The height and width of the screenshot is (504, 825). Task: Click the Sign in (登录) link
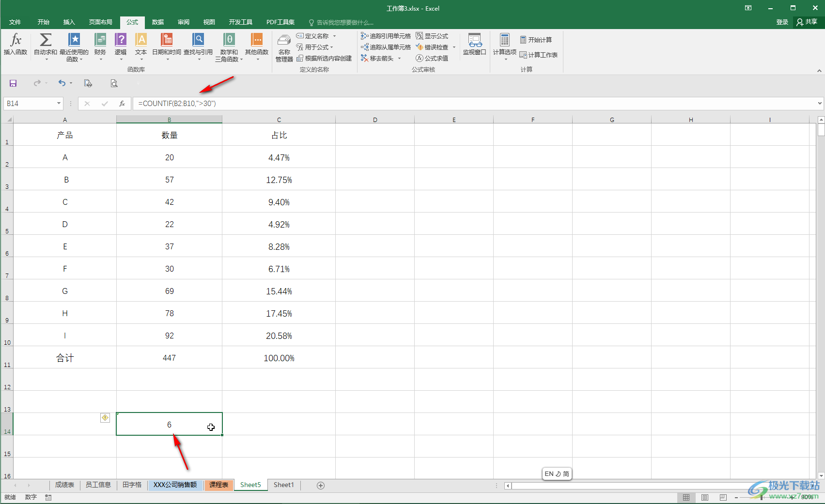click(782, 22)
